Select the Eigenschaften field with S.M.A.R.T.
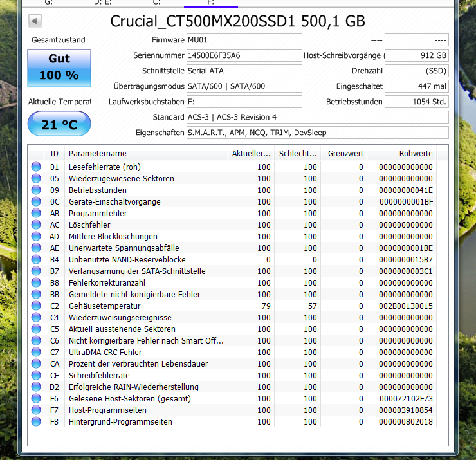Image resolution: width=476 pixels, height=460 pixels. (318, 133)
